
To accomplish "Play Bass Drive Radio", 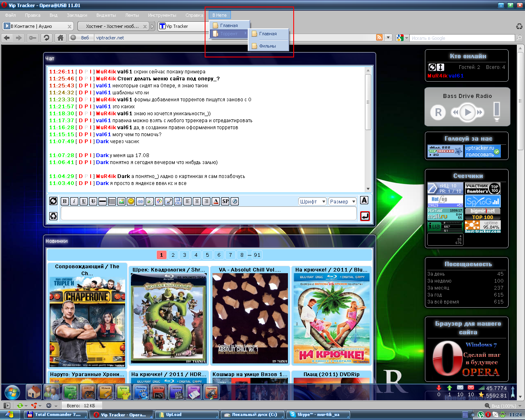I will 467,112.
